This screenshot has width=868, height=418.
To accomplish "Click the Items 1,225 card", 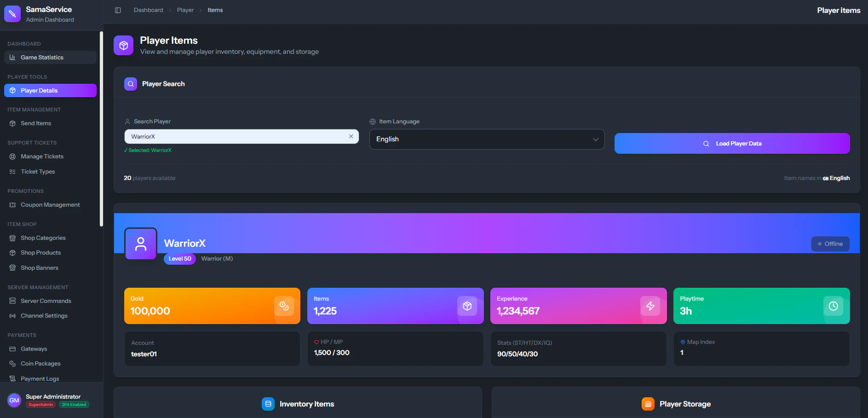I will (395, 306).
